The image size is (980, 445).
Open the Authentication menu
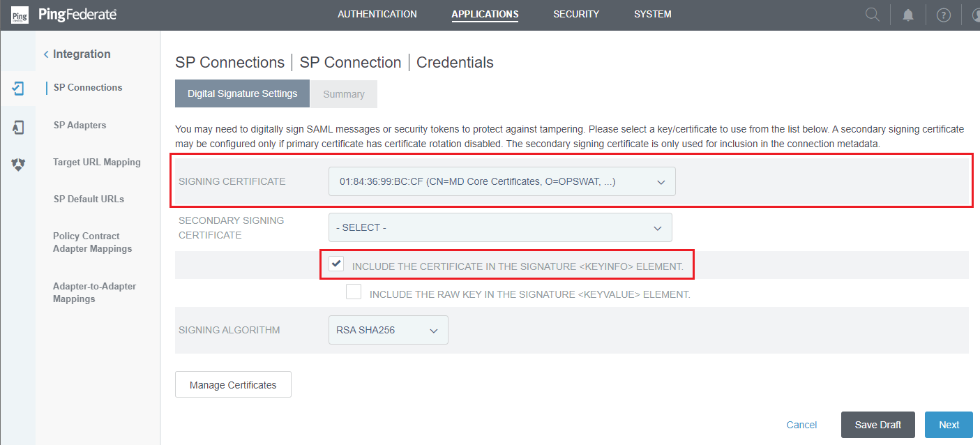(377, 14)
